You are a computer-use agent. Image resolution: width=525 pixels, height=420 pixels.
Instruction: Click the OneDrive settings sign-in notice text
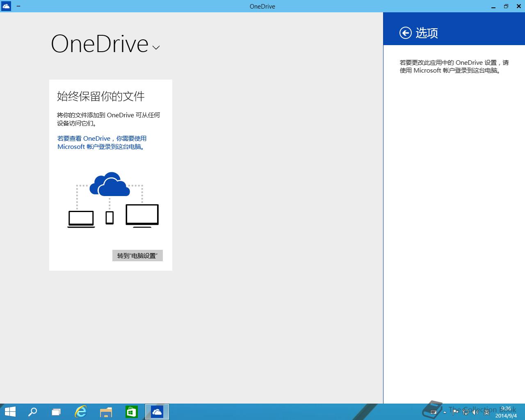tap(454, 66)
